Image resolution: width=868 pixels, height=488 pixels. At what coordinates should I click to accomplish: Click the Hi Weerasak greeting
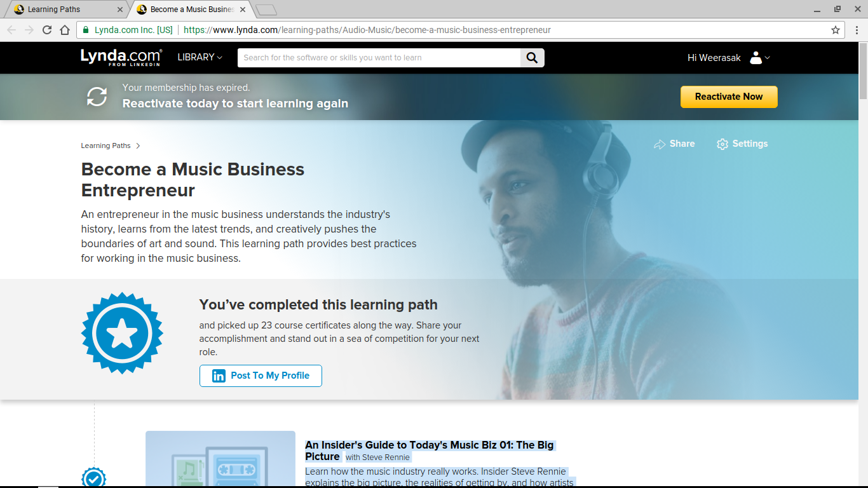pyautogui.click(x=714, y=58)
